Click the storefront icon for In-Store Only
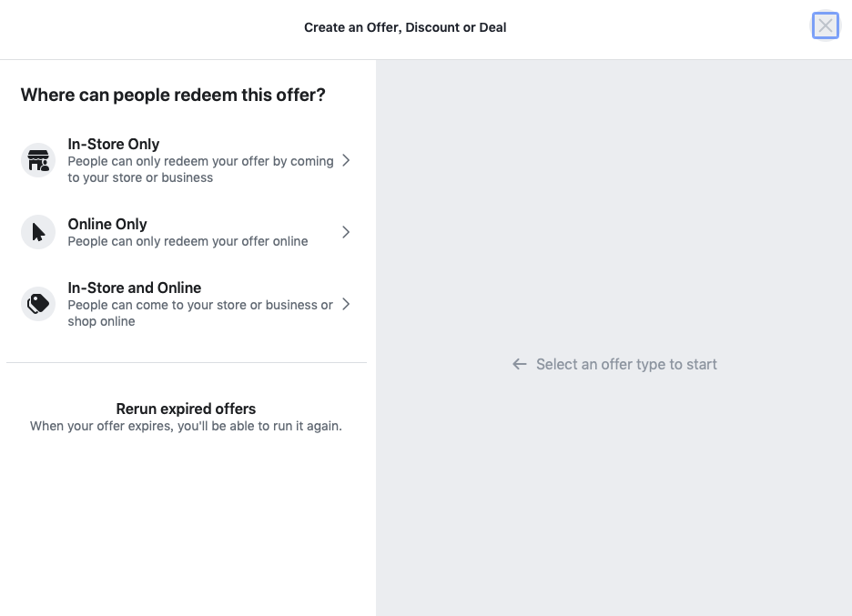Viewport: 852px width, 616px height. pyautogui.click(x=38, y=161)
